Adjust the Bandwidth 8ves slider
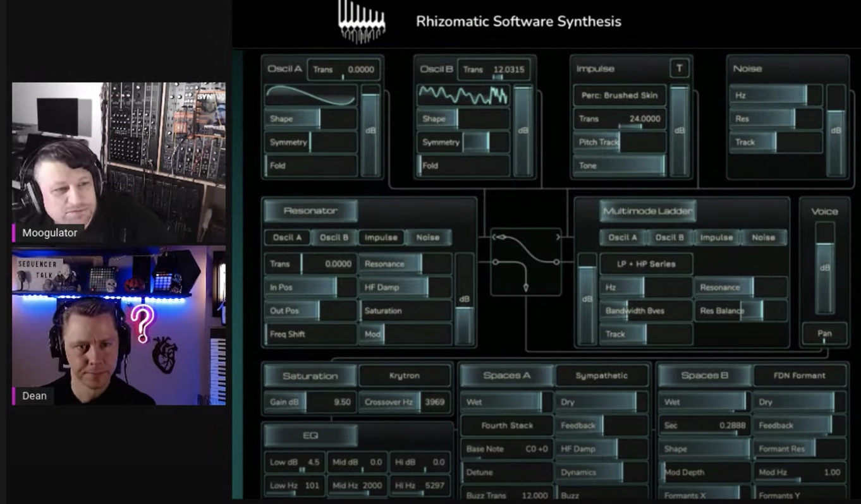This screenshot has width=861, height=504. pyautogui.click(x=646, y=311)
